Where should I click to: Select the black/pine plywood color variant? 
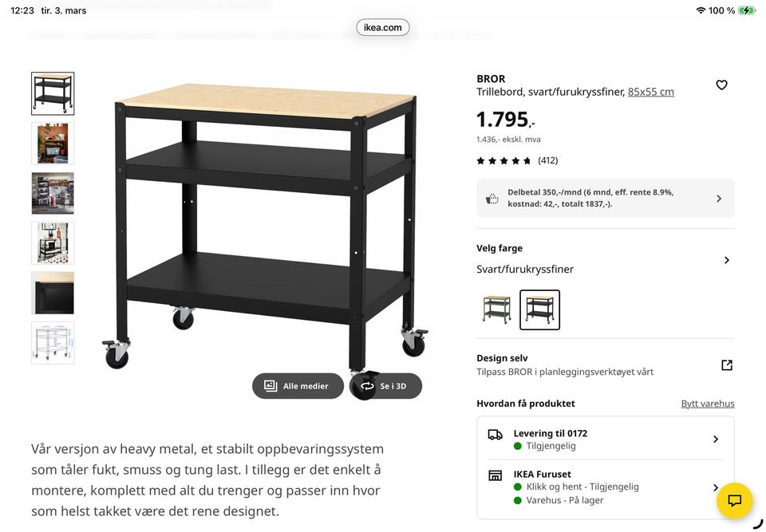click(539, 309)
